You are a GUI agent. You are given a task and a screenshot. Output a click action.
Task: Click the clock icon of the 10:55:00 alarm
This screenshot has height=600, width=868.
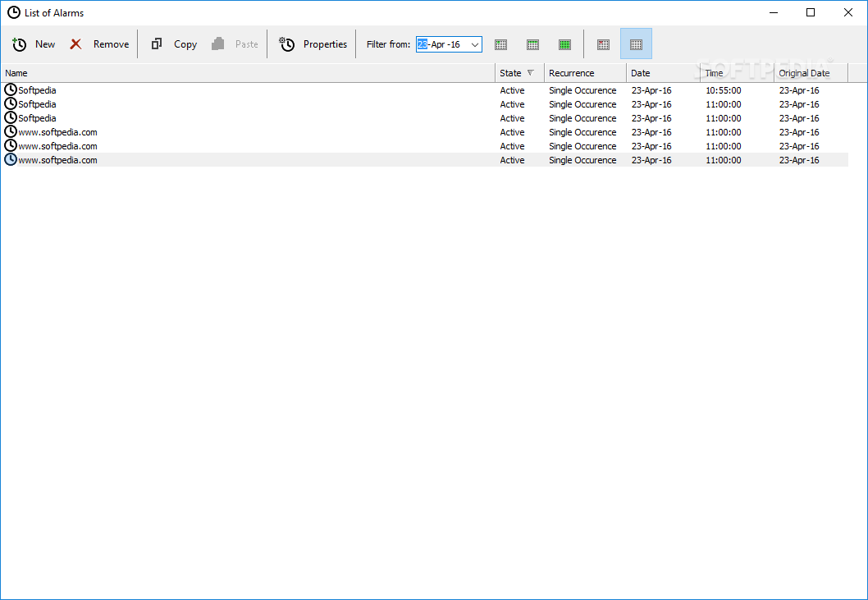point(11,89)
